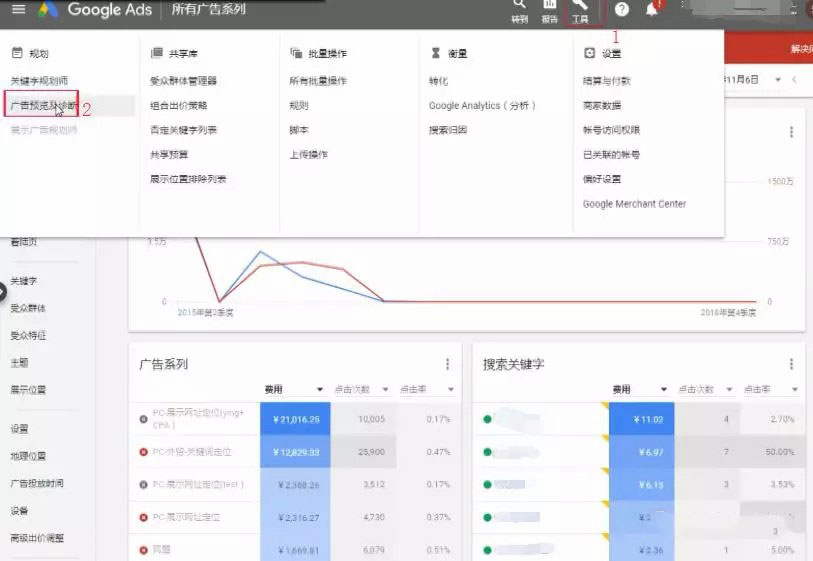Open 费用 column dropdown in 广告系列 card

pos(320,389)
